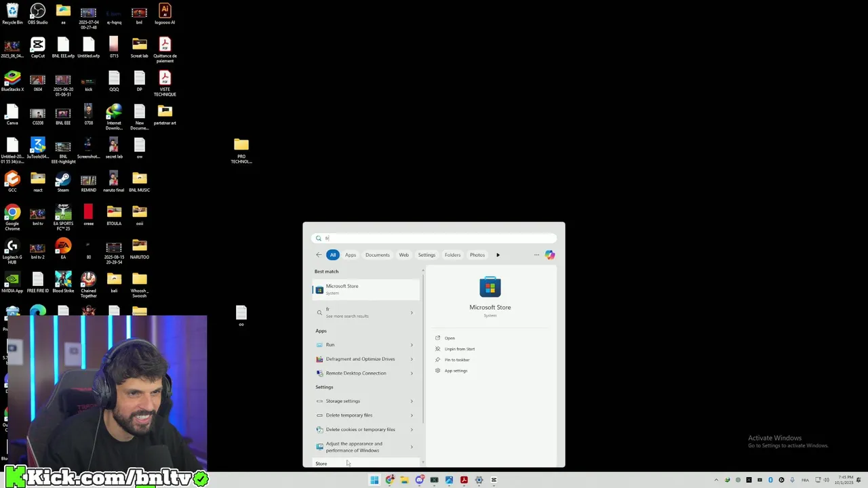Switch to the Apps filter tab

pos(351,255)
